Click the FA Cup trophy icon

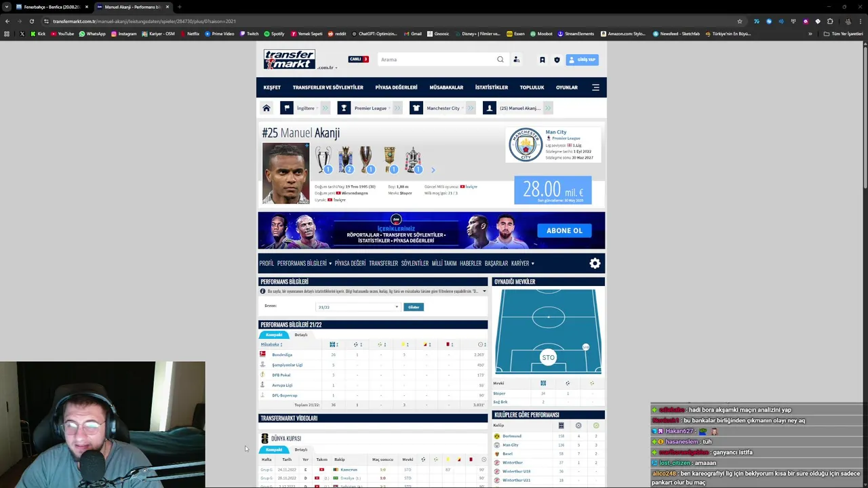(412, 160)
